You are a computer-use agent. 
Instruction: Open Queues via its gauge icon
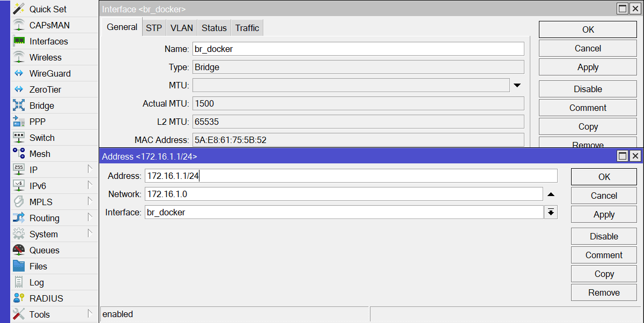pos(19,250)
